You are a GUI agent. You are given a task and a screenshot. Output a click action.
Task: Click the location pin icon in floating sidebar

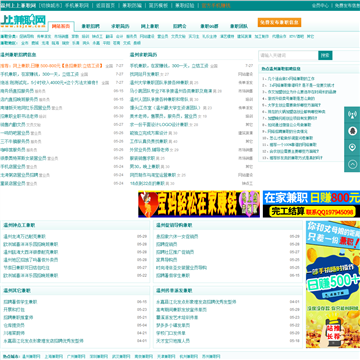pyautogui.click(x=352, y=147)
